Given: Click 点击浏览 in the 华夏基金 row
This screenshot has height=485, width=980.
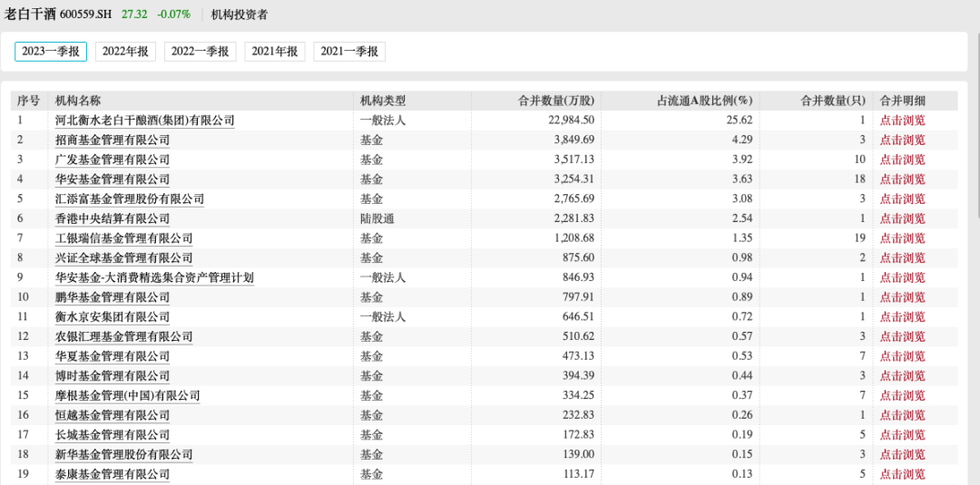Looking at the screenshot, I should (x=903, y=356).
